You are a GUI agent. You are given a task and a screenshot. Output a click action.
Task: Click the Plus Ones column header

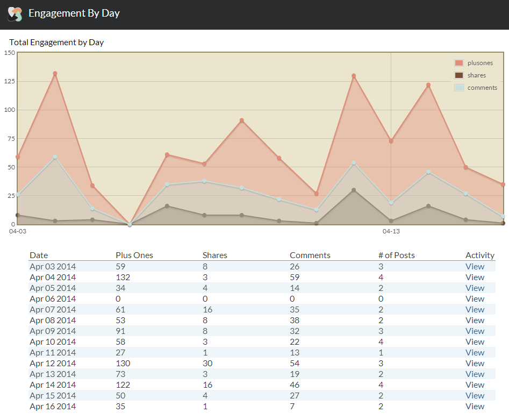pos(134,255)
